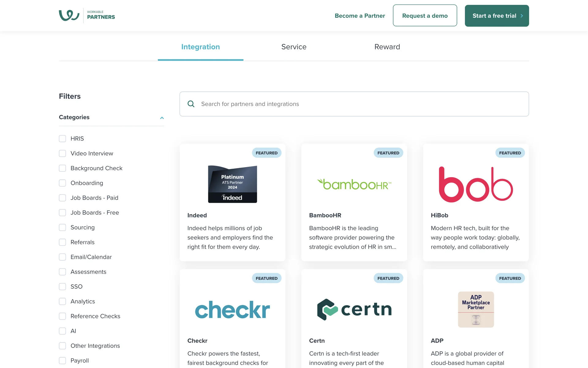This screenshot has width=588, height=368.
Task: Check the HRIS category filter
Action: click(x=62, y=139)
